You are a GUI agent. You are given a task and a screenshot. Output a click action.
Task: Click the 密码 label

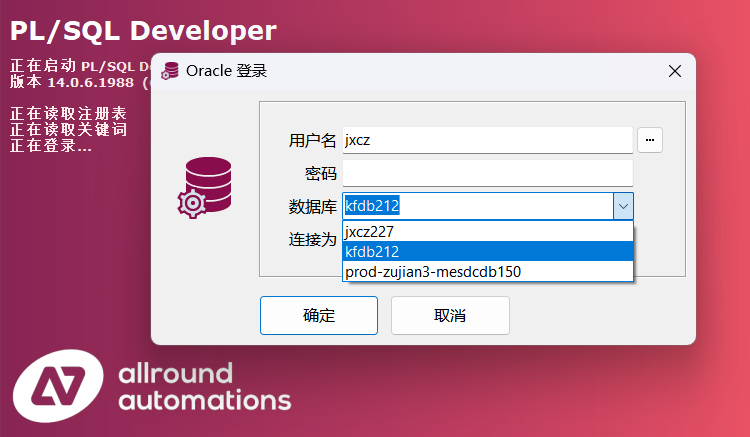pos(321,174)
